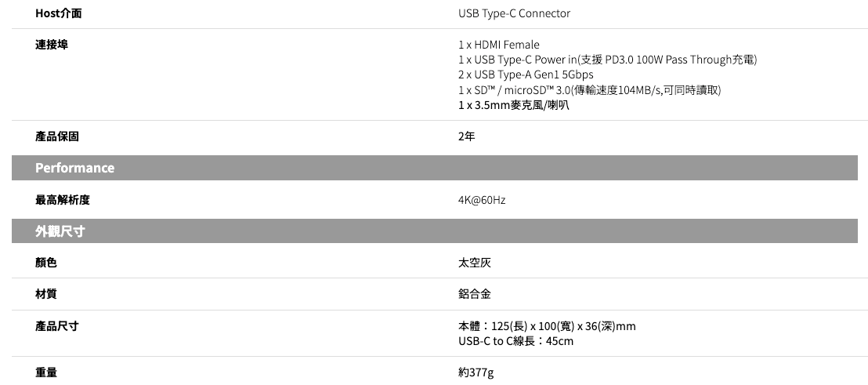Click the USB Type-C Connector value
This screenshot has height=385, width=868.
(514, 13)
